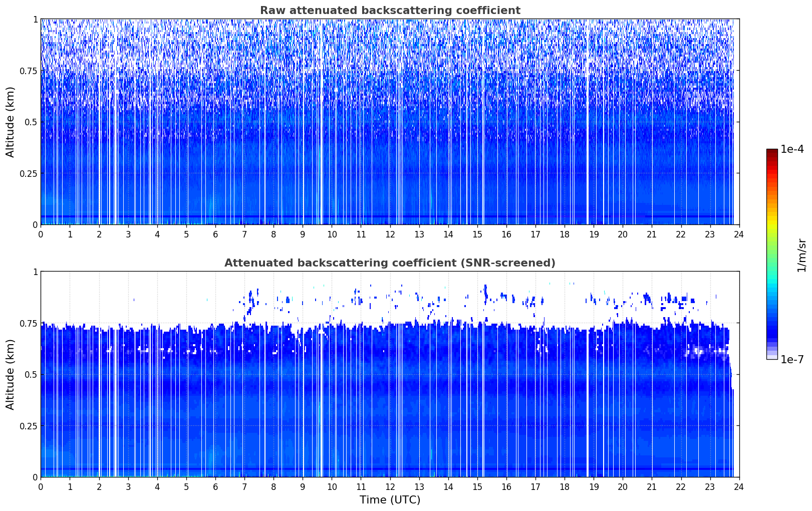
Task: Click the 24 tick on the bottom time axis
Action: (739, 487)
